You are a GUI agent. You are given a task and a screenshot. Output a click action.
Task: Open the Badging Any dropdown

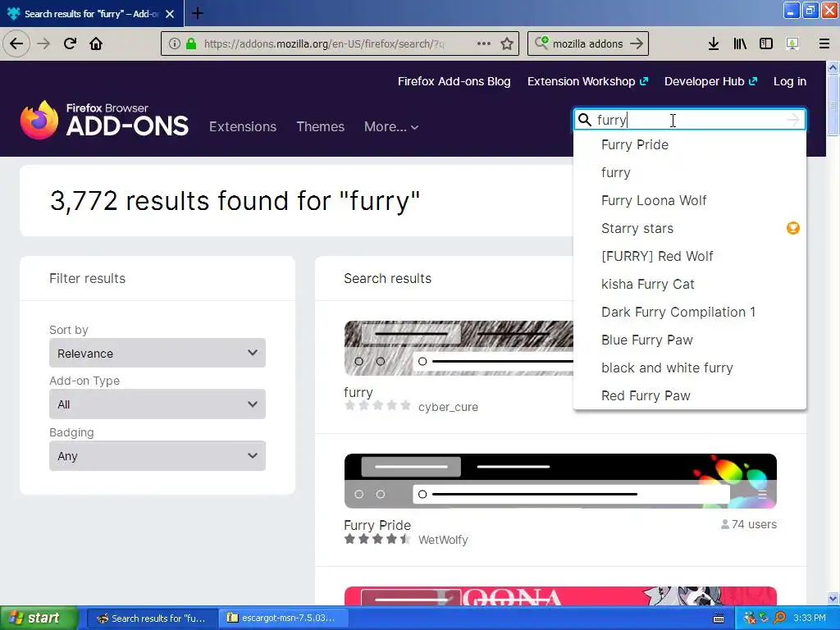[x=157, y=455]
